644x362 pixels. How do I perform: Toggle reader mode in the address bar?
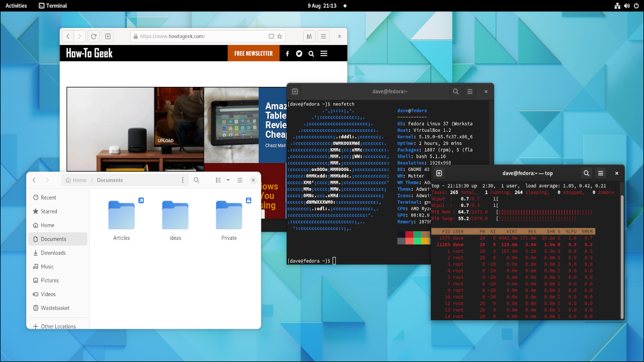(272, 36)
